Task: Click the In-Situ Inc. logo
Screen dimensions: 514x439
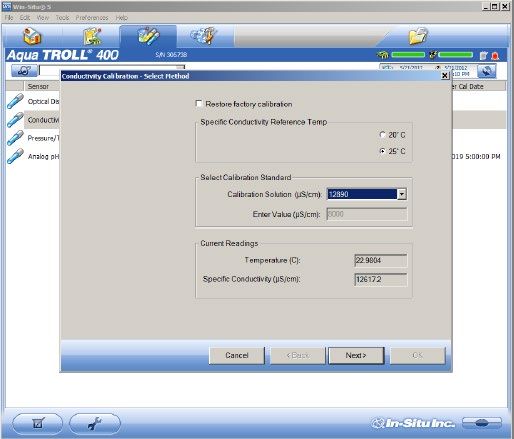Action: [x=413, y=423]
